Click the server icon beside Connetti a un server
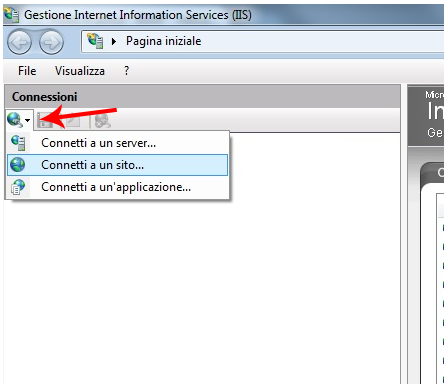 (18, 143)
